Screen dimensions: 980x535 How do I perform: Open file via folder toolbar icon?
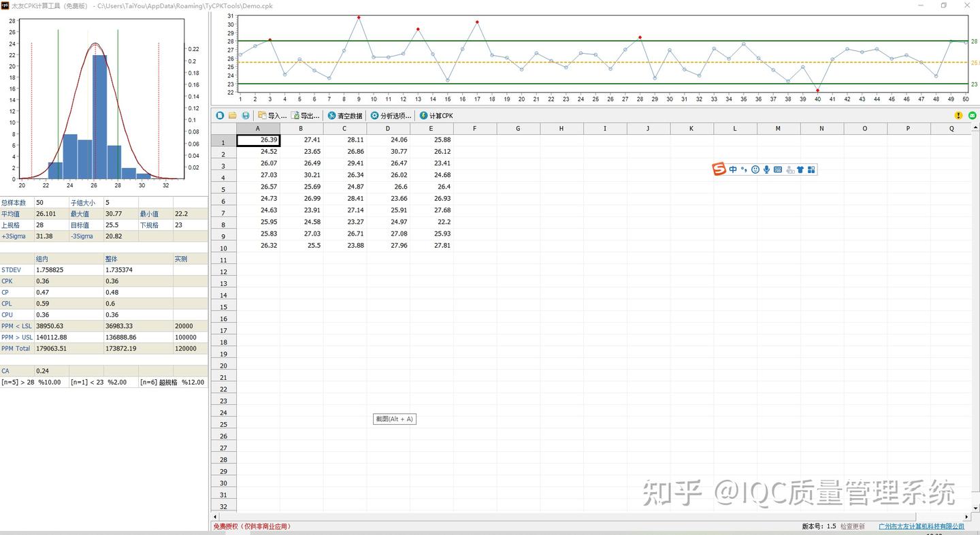point(233,116)
